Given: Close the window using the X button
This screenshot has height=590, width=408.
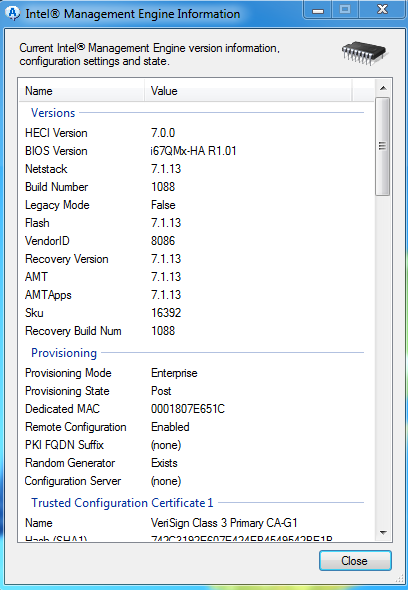Looking at the screenshot, I should click(382, 10).
